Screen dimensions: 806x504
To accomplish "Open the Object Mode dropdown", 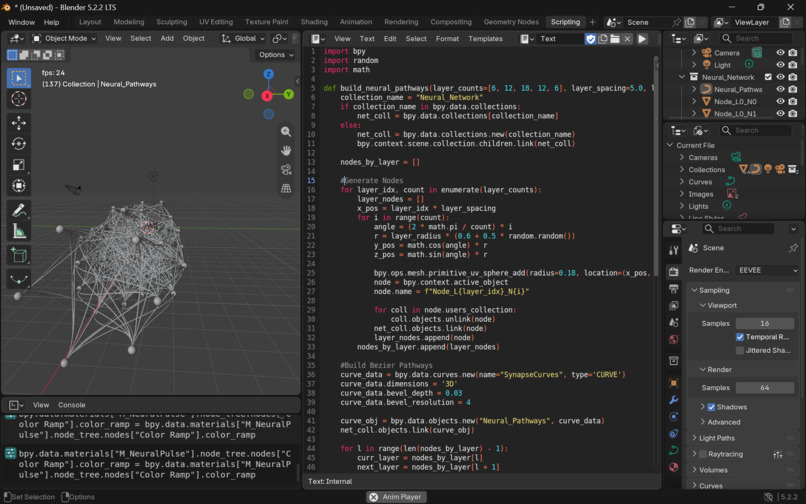I will point(64,39).
